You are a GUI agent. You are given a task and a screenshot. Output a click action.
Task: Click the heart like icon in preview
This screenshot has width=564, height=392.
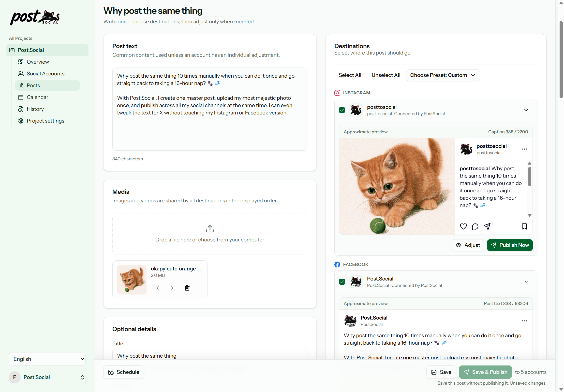pos(463,226)
